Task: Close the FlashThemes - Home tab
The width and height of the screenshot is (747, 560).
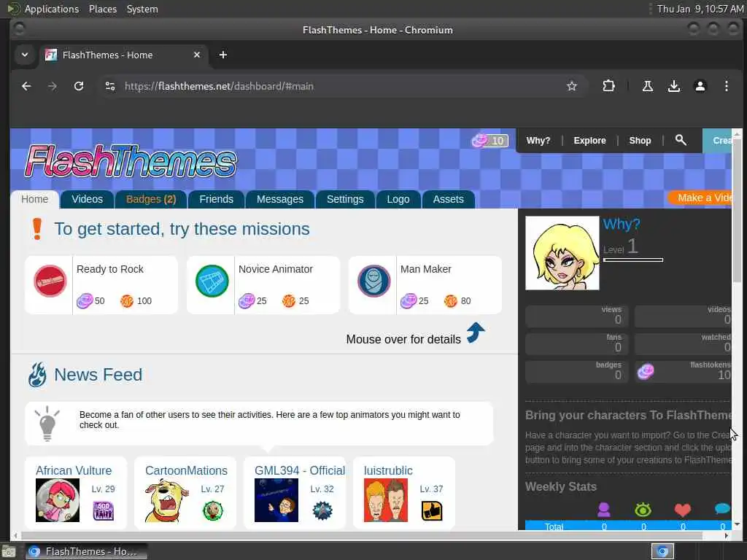Action: click(197, 55)
